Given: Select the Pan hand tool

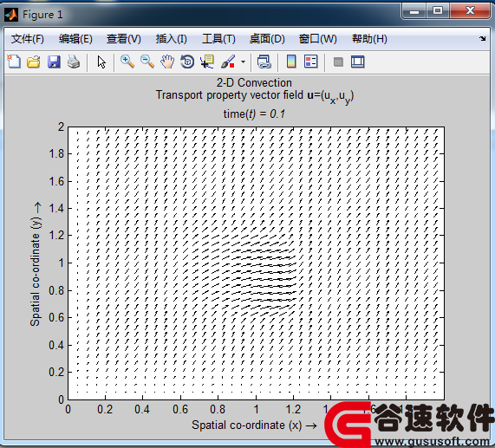Looking at the screenshot, I should tap(167, 62).
